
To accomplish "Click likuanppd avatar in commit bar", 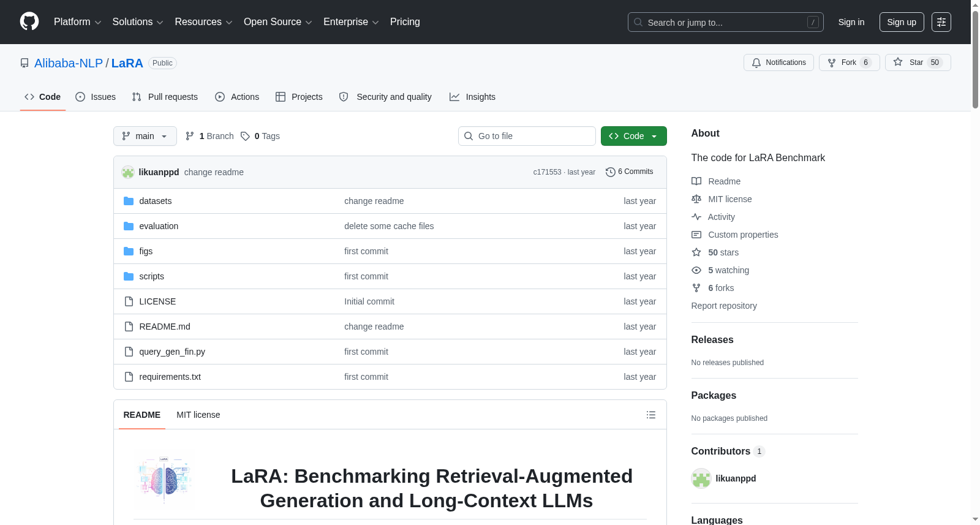I will (x=128, y=172).
